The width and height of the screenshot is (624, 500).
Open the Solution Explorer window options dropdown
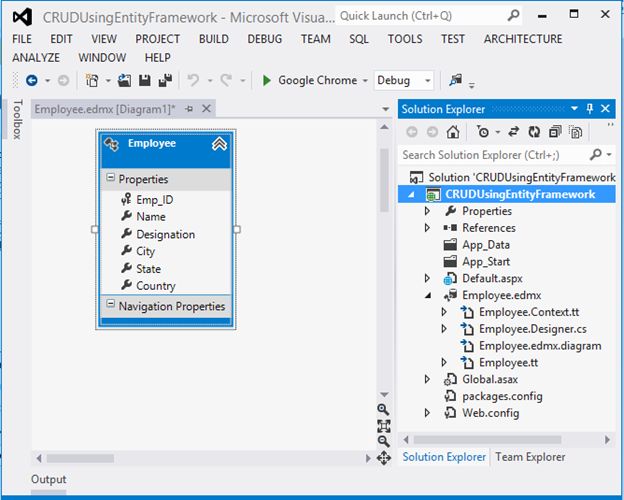[x=574, y=108]
